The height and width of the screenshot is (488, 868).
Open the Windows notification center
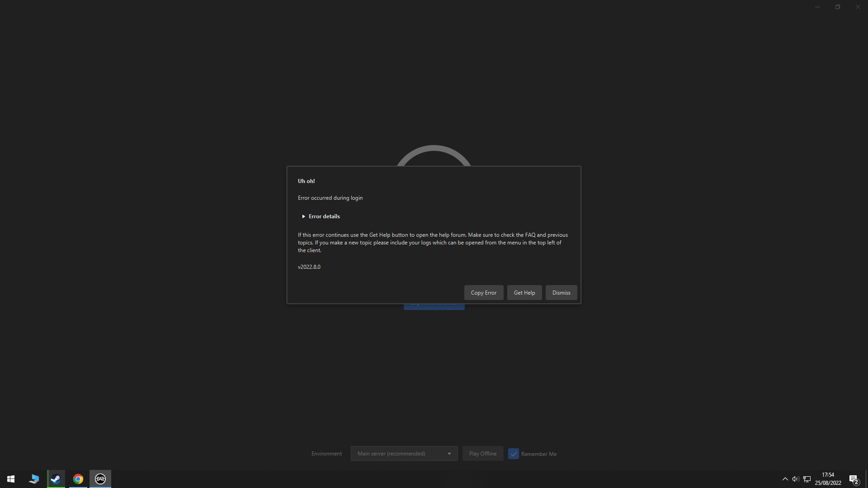point(854,479)
